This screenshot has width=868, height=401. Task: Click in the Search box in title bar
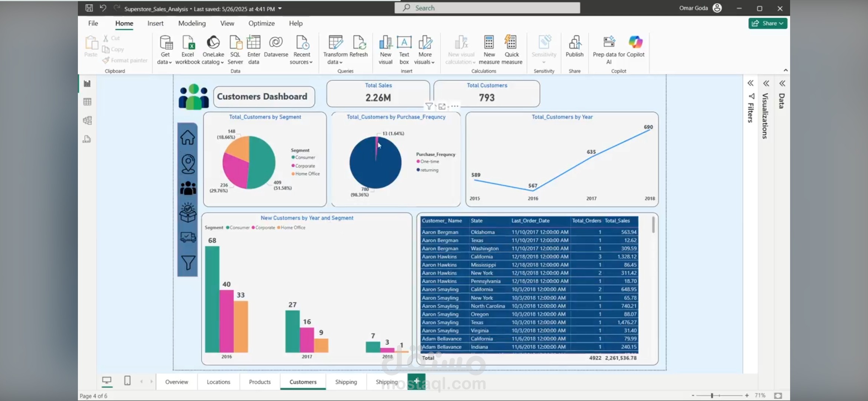pos(487,8)
